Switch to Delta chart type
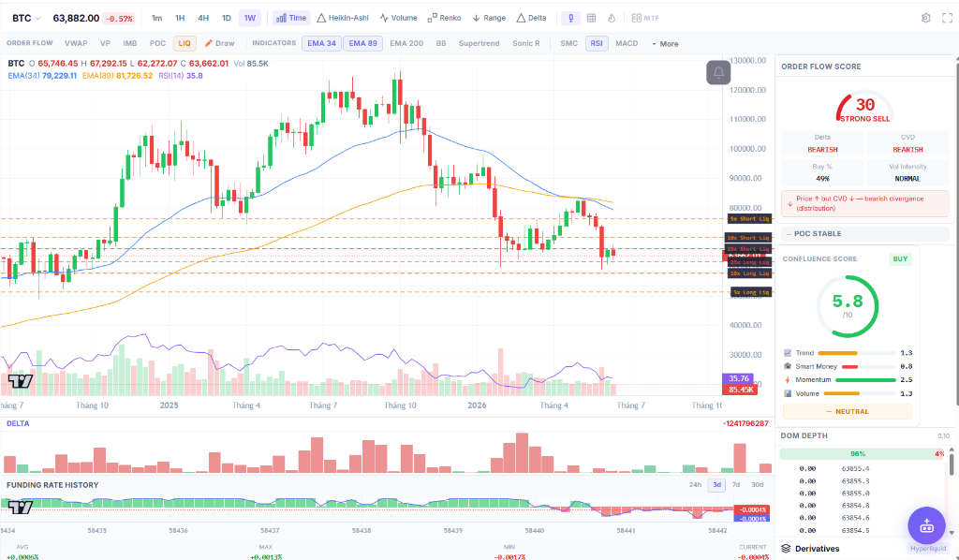This screenshot has width=959, height=560. click(532, 19)
